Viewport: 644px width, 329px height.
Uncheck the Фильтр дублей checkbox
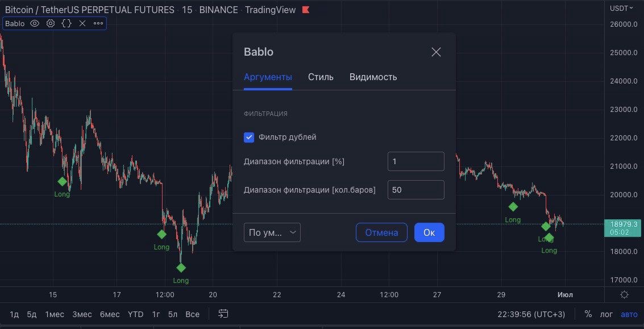(x=249, y=137)
